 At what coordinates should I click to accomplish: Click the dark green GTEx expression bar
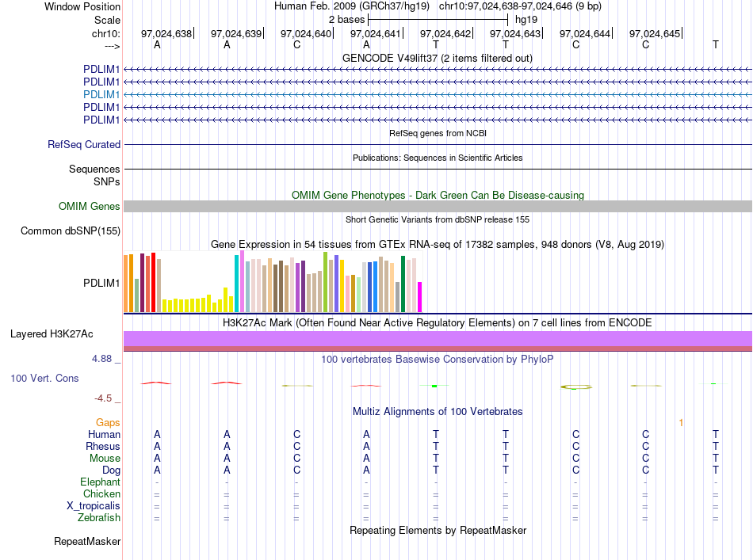(403, 284)
